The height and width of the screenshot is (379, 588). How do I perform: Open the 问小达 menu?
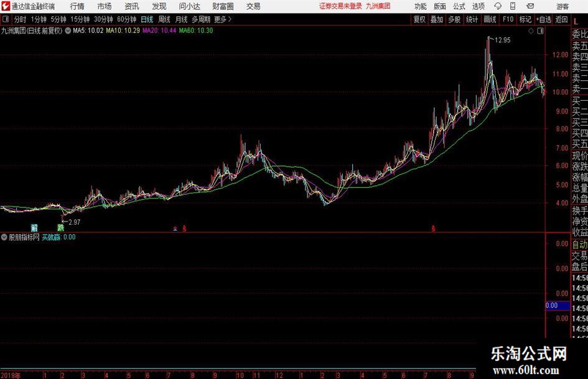189,6
